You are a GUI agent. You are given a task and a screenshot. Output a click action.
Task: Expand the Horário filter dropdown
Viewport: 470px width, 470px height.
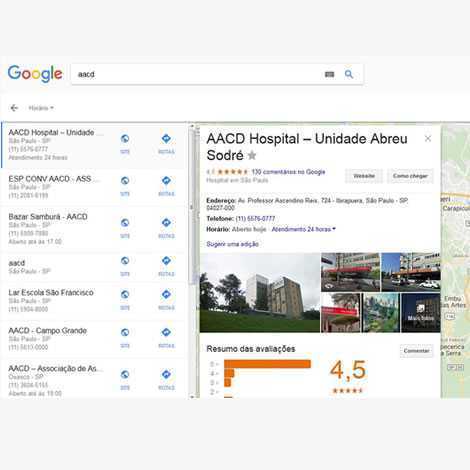41,108
